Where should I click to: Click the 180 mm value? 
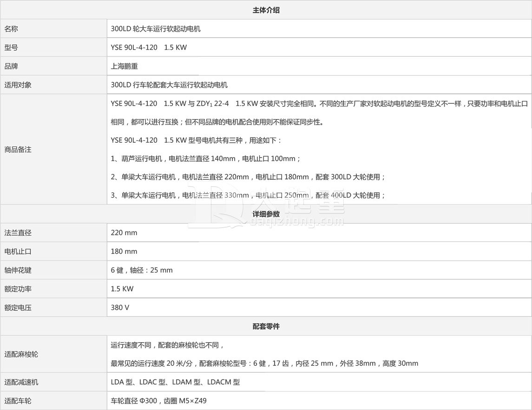tap(124, 251)
